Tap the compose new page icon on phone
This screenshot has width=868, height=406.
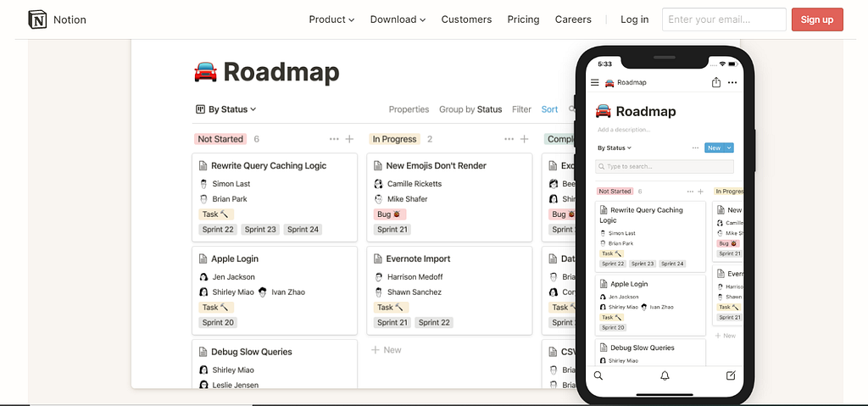click(731, 375)
